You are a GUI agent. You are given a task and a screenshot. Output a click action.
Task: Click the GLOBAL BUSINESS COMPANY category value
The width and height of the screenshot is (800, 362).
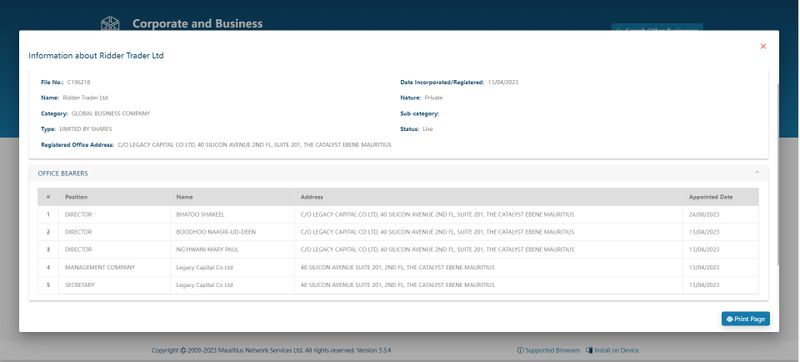[x=111, y=113]
